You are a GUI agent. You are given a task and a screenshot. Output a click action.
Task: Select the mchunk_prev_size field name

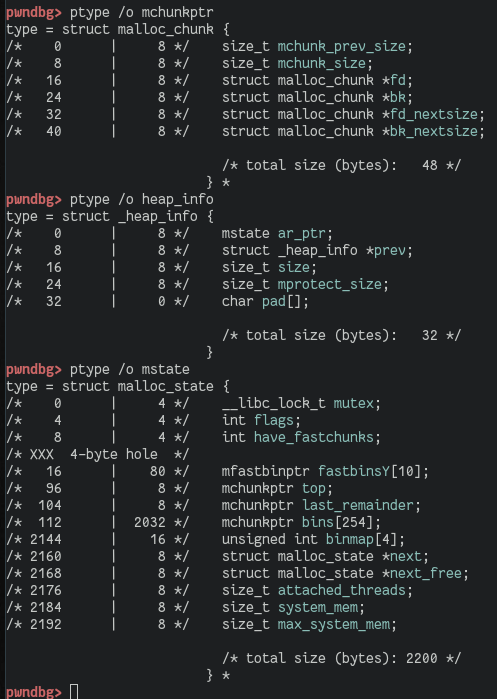(341, 46)
